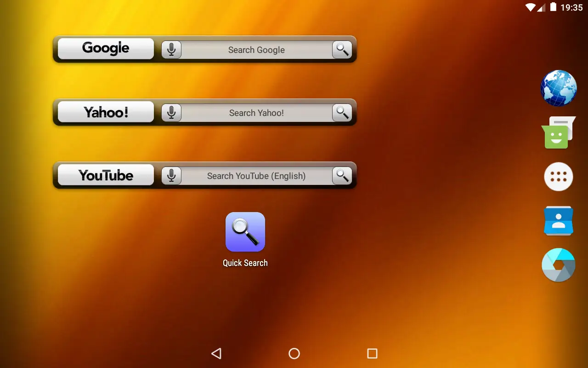Tap the magnifier icon on the YouTube widget
The image size is (588, 368).
coord(342,176)
